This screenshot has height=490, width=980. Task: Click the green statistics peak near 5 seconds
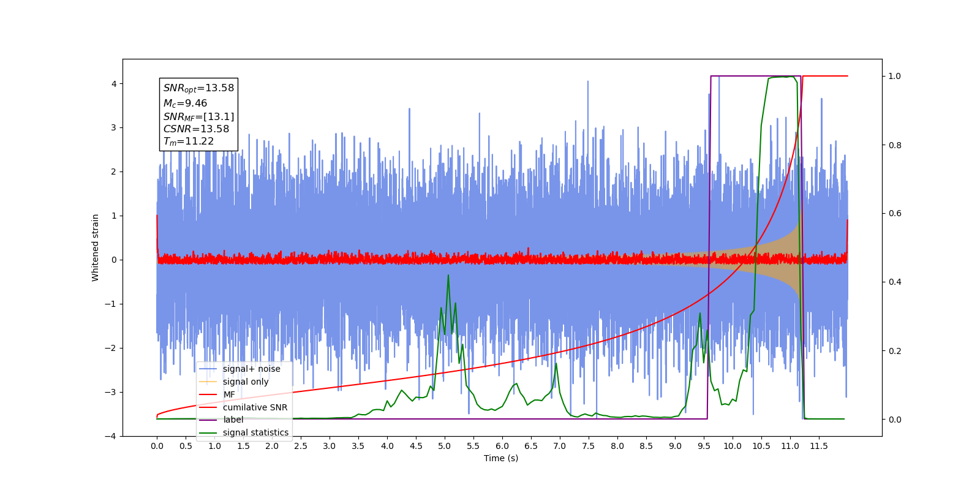(448, 276)
